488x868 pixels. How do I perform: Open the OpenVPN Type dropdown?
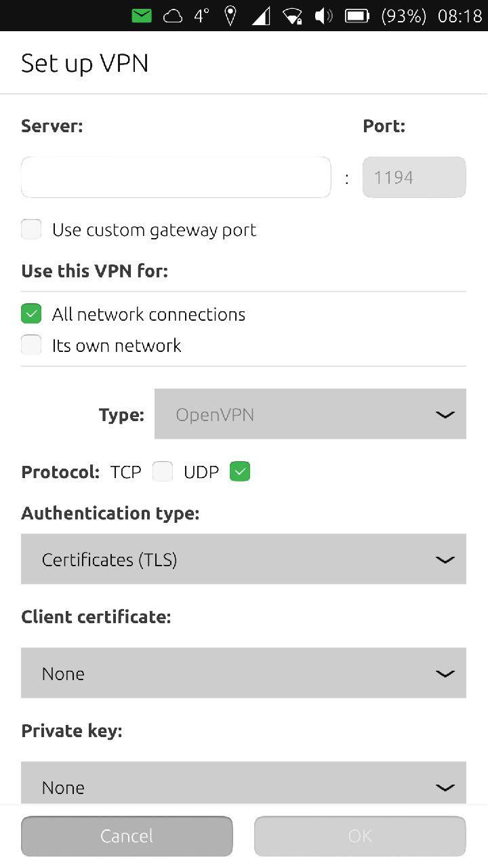(x=310, y=414)
